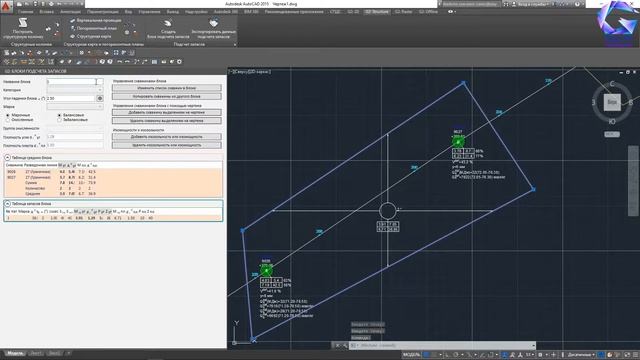Switch to the Аннотации ribbon tab
The image size is (640, 360).
tap(70, 12)
